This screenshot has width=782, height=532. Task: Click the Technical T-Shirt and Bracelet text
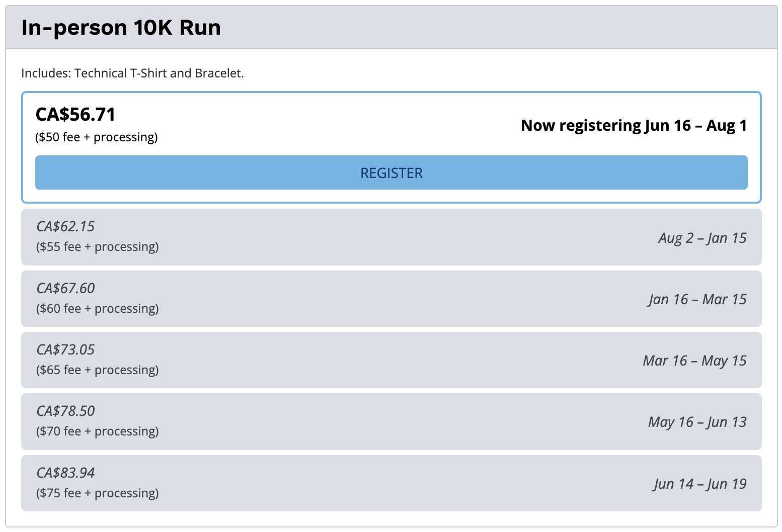pos(159,73)
